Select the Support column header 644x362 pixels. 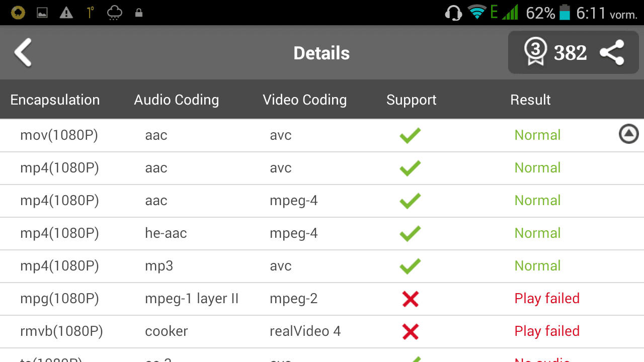pos(412,100)
